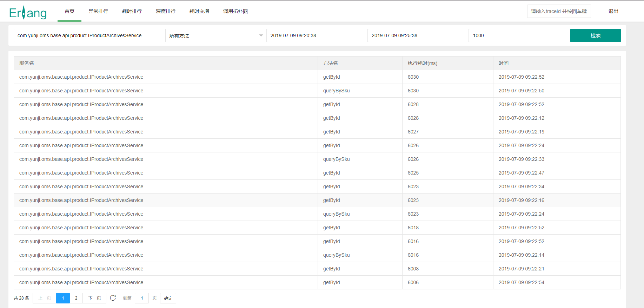
Task: Click the 共 28 条 total count text
Action: pyautogui.click(x=21, y=298)
